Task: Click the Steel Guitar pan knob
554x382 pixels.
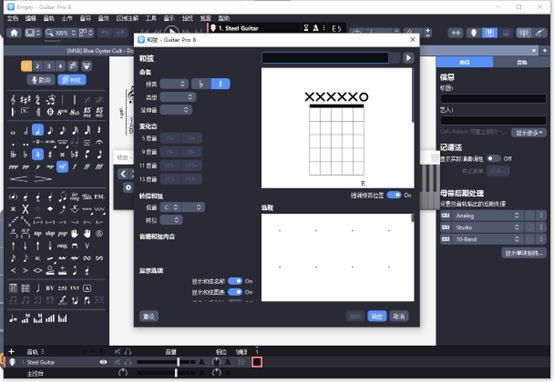Action: coord(216,362)
